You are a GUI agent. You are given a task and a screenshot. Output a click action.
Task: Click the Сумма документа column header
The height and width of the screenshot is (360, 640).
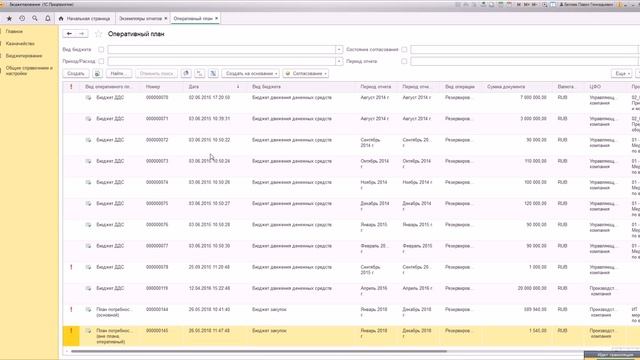pos(518,87)
